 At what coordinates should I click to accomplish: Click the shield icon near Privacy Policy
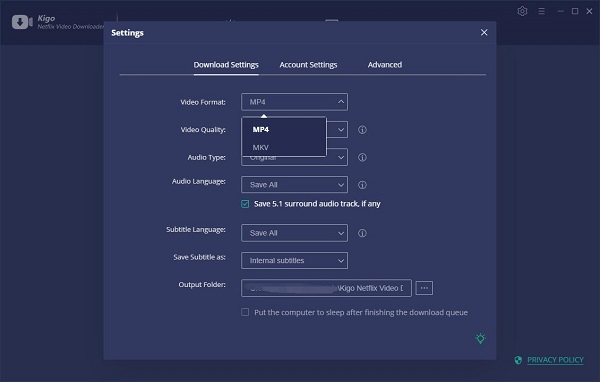pyautogui.click(x=518, y=360)
